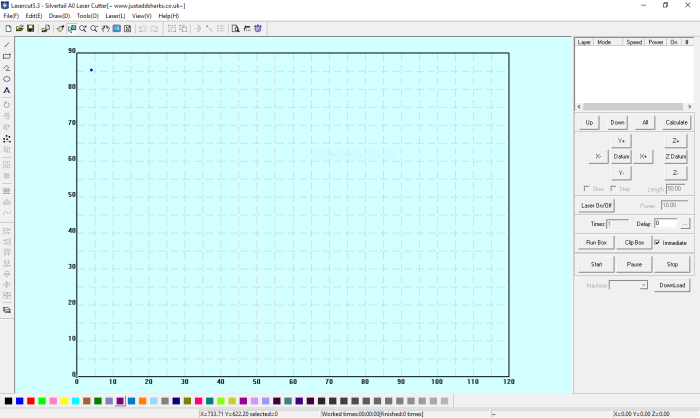Image resolution: width=700 pixels, height=418 pixels.
Task: Open the Laser menu
Action: [x=115, y=16]
